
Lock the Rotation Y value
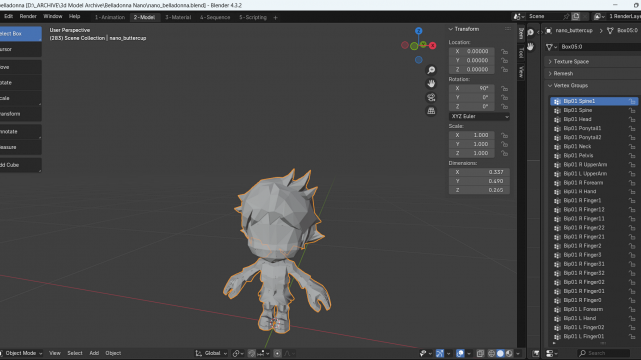pyautogui.click(x=504, y=98)
